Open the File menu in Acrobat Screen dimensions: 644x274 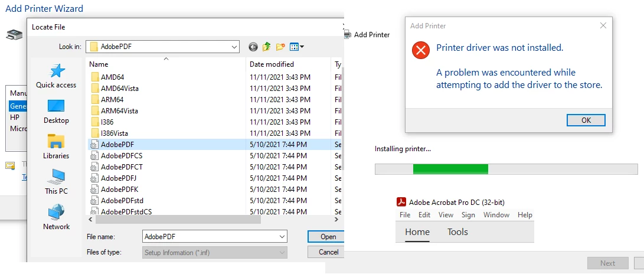click(x=405, y=215)
